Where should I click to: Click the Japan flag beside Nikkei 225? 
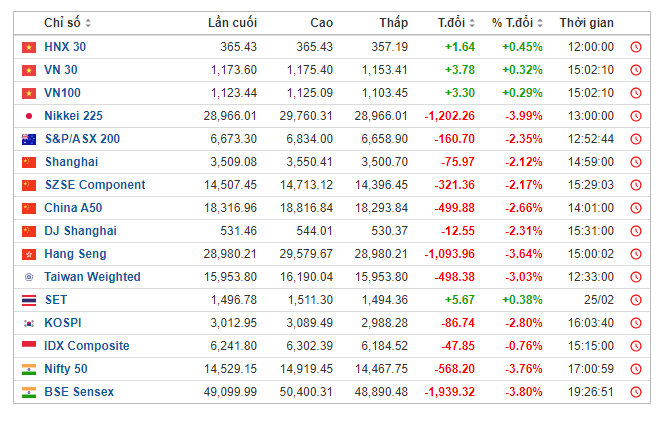pos(28,116)
